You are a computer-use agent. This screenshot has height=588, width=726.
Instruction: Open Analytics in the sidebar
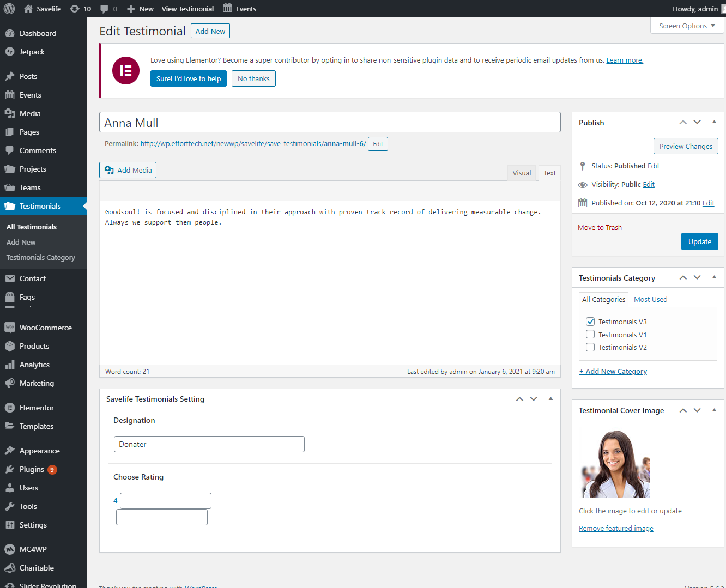pos(34,365)
